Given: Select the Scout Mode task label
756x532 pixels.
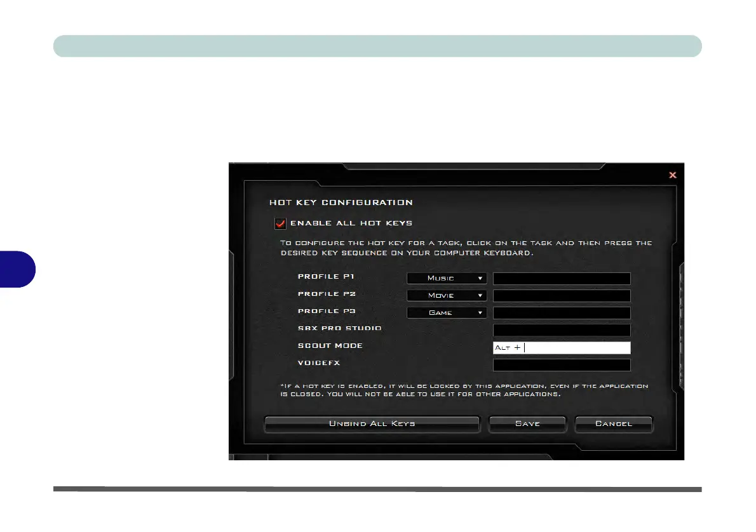Looking at the screenshot, I should tap(330, 345).
